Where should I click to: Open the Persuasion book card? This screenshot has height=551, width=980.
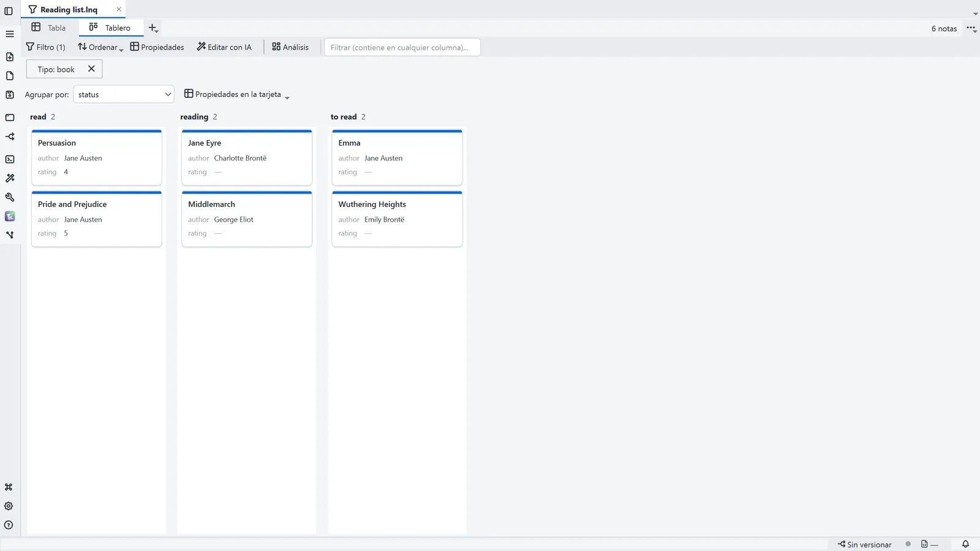[x=97, y=157]
